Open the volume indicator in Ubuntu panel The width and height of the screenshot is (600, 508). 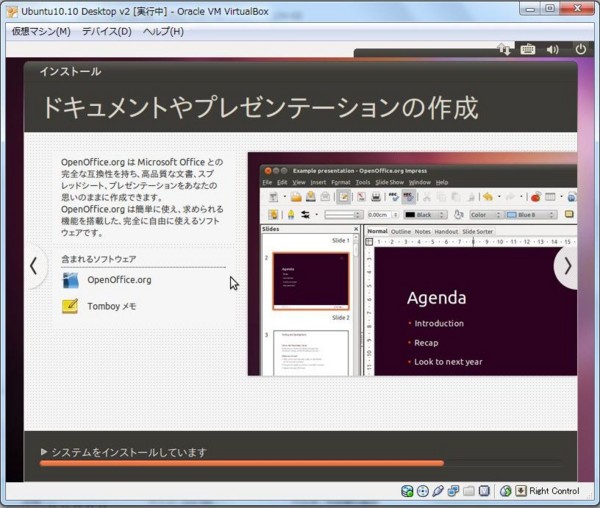(553, 49)
